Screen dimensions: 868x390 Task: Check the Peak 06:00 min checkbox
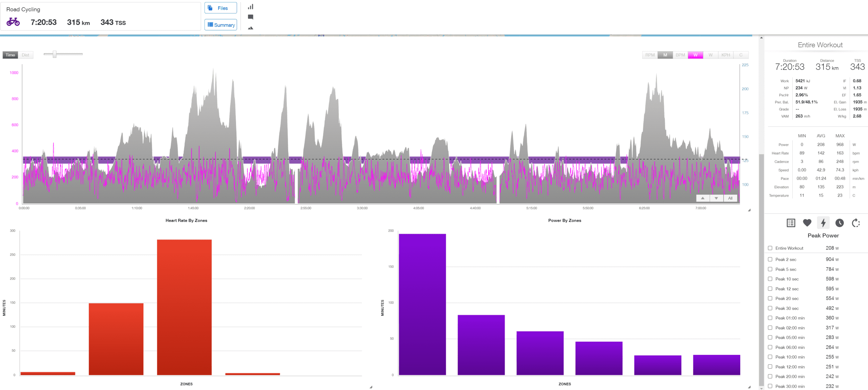coord(770,347)
